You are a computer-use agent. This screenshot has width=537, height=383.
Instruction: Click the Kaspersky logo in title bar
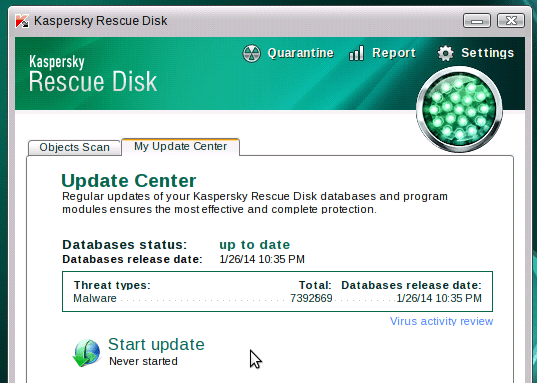[22, 21]
